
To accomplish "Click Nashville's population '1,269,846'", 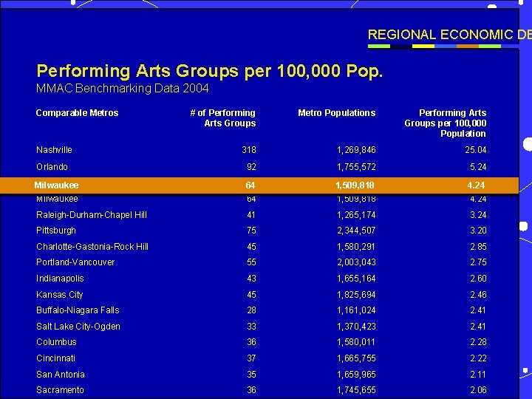I will (356, 150).
